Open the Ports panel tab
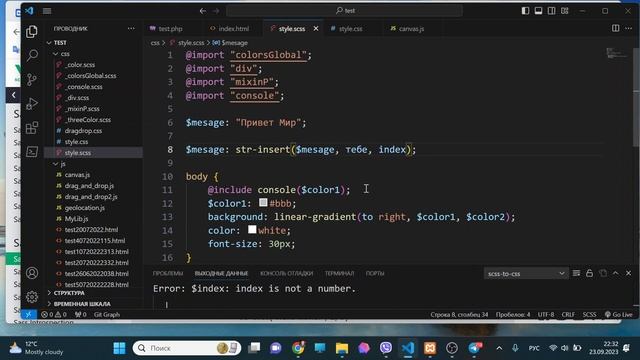 point(375,273)
